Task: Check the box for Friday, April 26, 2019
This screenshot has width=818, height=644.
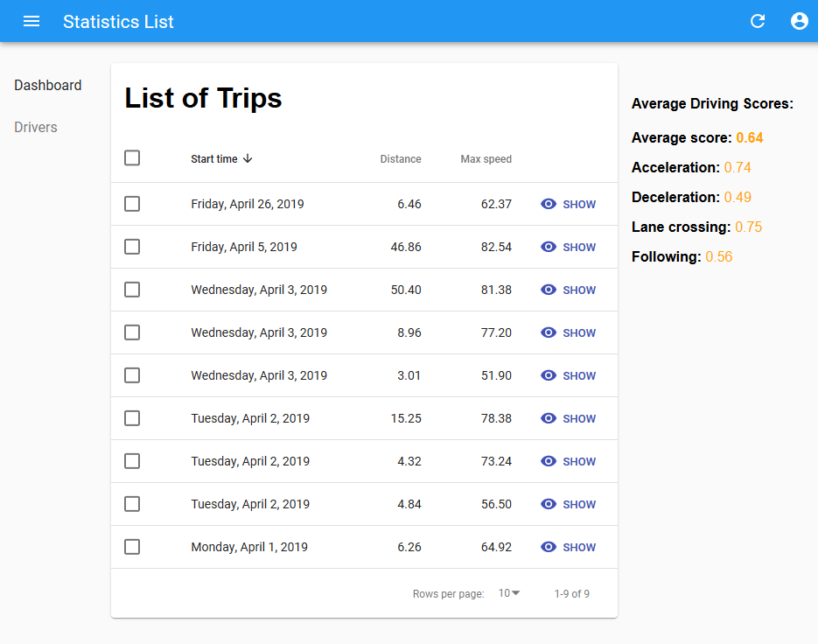Action: [x=132, y=204]
